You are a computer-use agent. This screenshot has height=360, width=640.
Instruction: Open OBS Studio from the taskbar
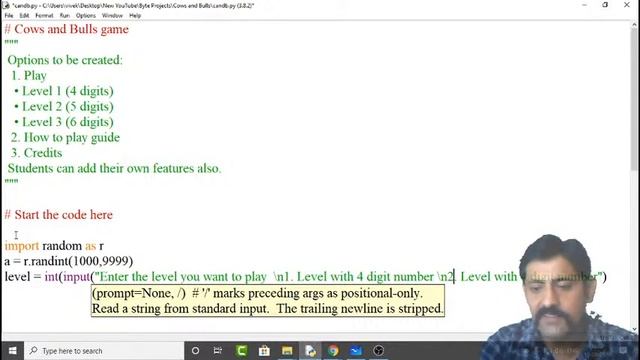[x=379, y=351]
